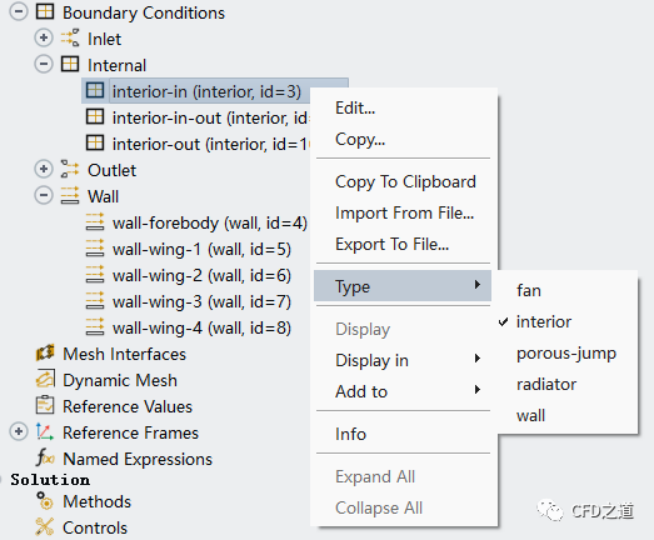
Task: Expand the Inlet boundary group
Action: [x=43, y=39]
